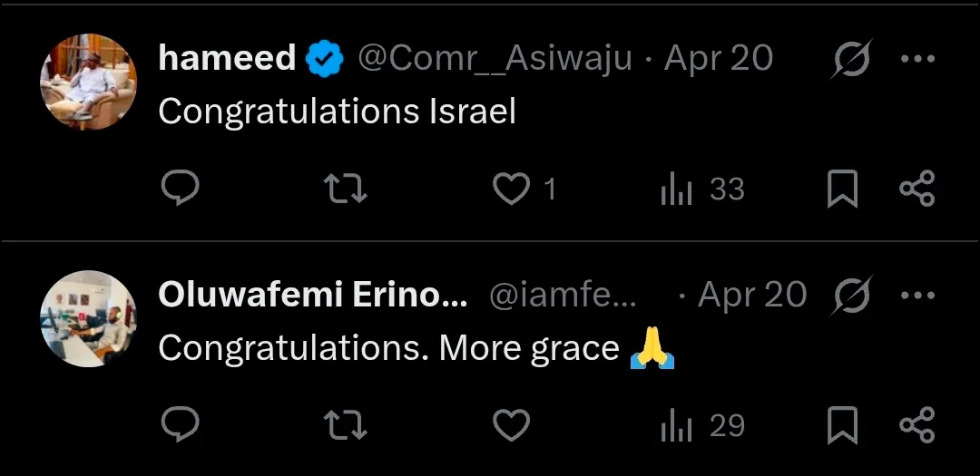The image size is (980, 476).
Task: Open Grok icon on hameed's tweet
Action: [852, 60]
